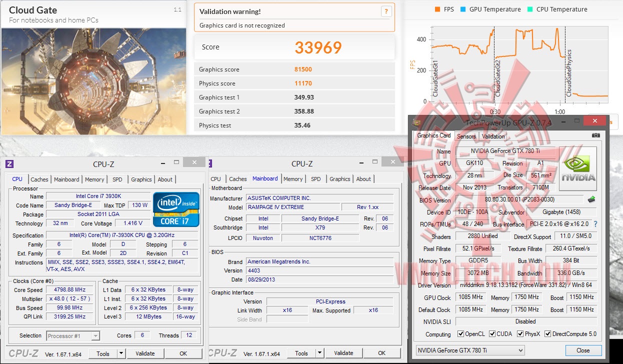Click the CPU Temperature teal legend marker

[x=530, y=9]
